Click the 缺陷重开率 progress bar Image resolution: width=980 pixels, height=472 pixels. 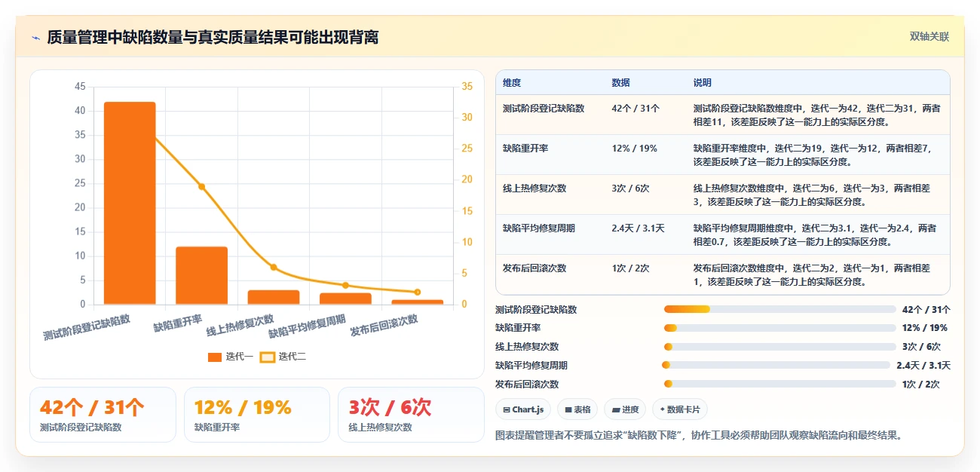coord(779,328)
